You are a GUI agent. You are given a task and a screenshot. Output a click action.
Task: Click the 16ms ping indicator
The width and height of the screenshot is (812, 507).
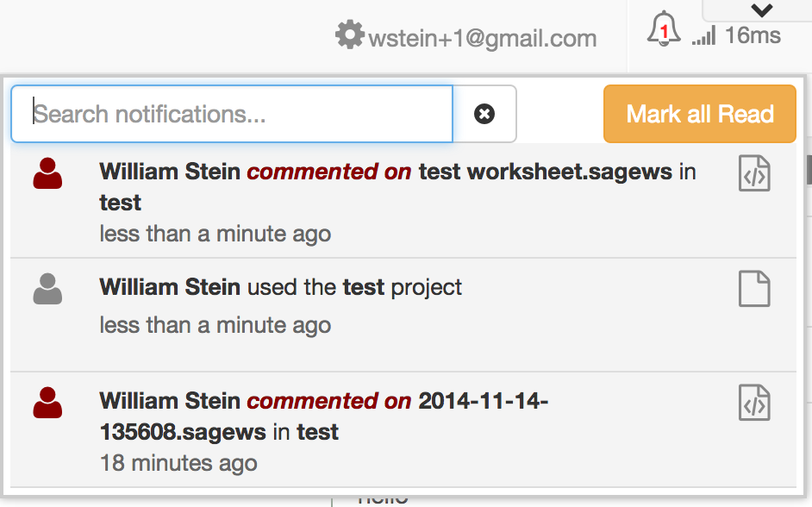click(753, 36)
